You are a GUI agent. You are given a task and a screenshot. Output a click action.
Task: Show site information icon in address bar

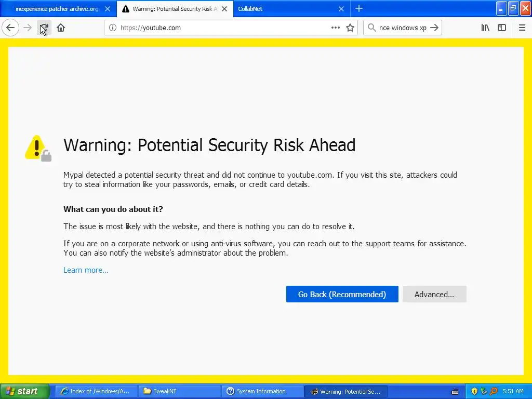click(113, 28)
